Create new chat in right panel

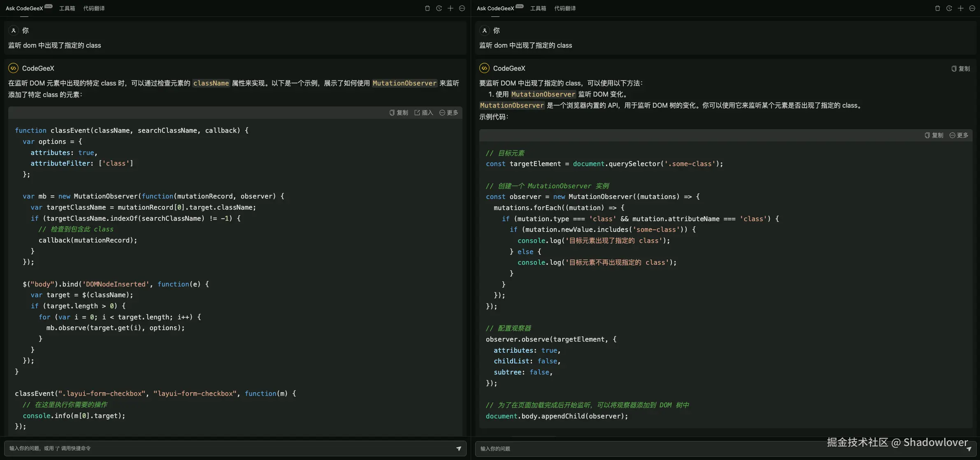[961, 8]
